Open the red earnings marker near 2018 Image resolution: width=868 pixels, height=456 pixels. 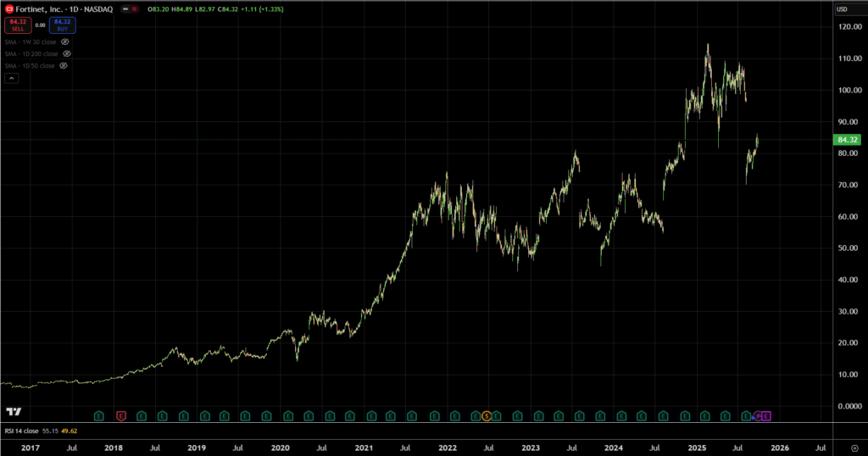pyautogui.click(x=120, y=415)
